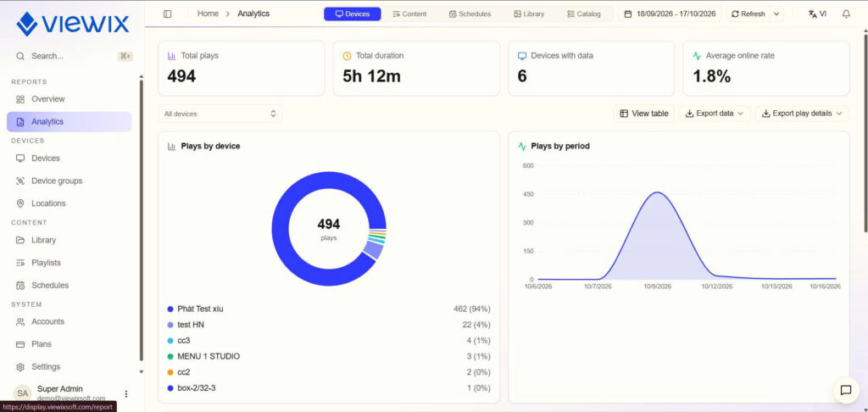
Task: Click the Average online rate pulse icon
Action: (697, 56)
